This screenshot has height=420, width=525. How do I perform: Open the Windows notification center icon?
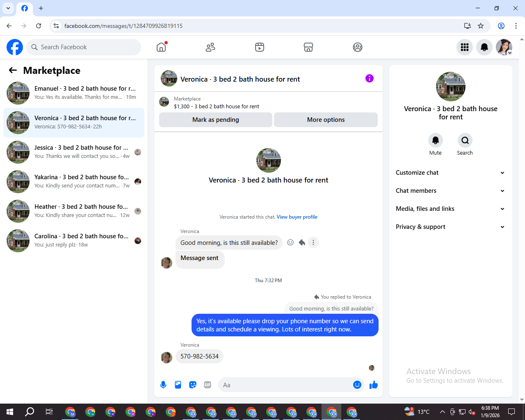(511, 412)
